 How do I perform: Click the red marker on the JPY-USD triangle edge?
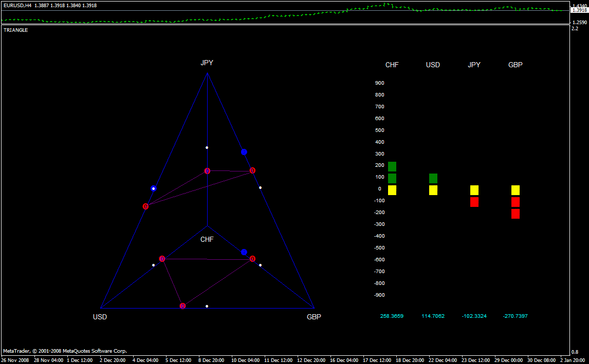coord(146,207)
